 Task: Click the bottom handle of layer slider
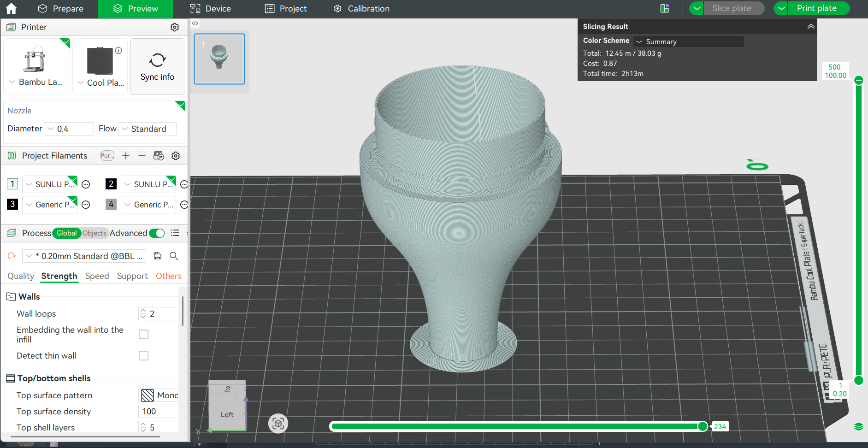click(859, 380)
